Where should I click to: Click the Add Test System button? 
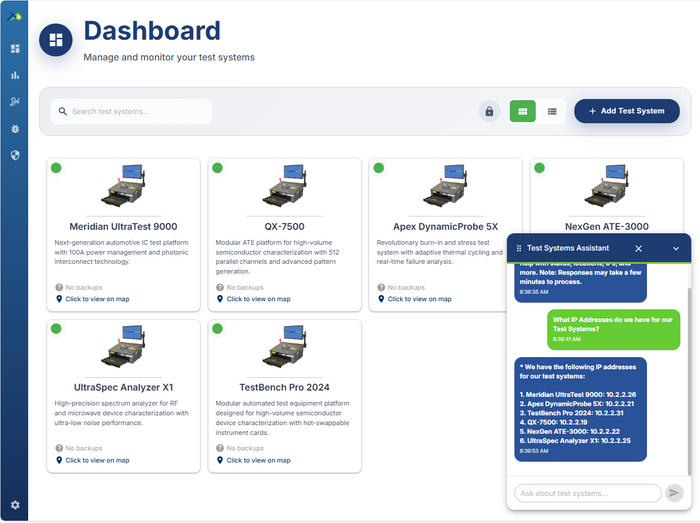pyautogui.click(x=626, y=111)
